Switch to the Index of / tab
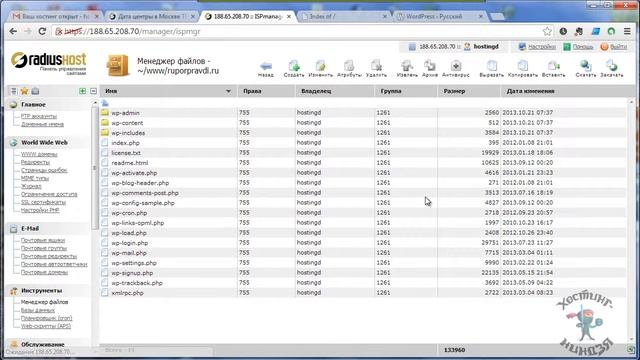This screenshot has height=360, width=640. click(x=343, y=16)
